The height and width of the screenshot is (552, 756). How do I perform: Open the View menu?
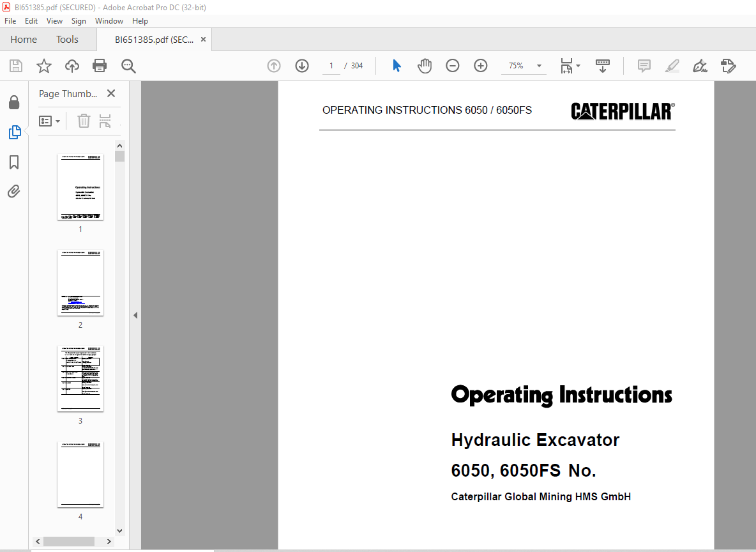(54, 20)
